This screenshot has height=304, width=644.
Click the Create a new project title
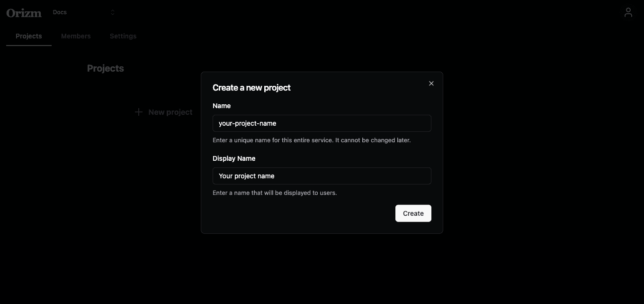click(251, 88)
